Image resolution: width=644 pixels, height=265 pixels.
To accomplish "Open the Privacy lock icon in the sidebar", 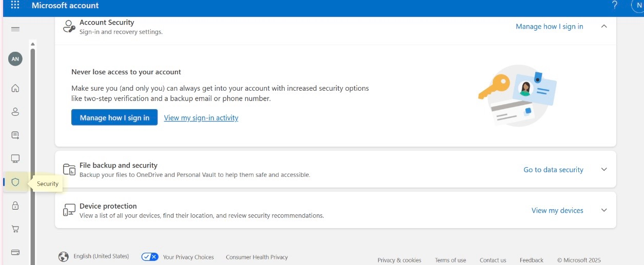I will click(15, 206).
